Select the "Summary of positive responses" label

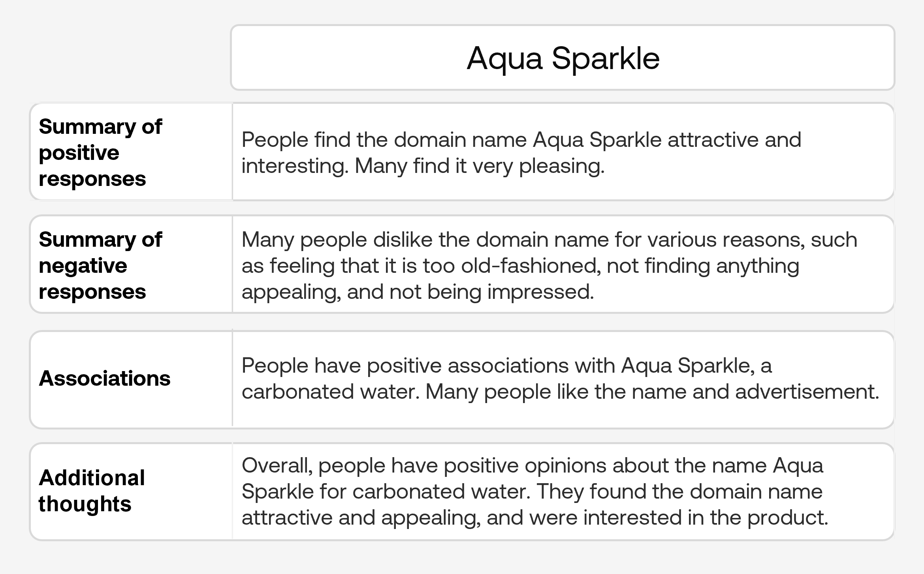click(x=100, y=152)
